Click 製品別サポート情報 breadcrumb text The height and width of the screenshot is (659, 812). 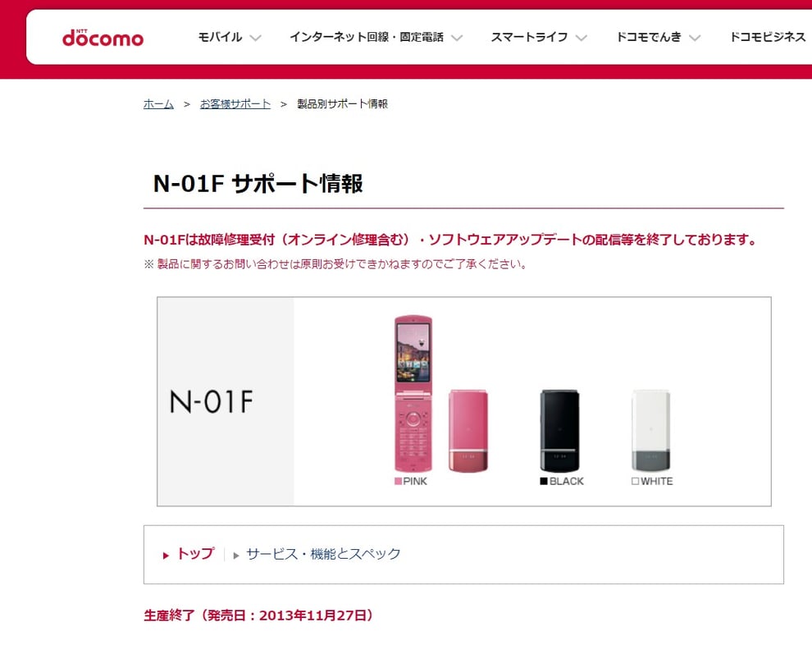[x=342, y=104]
